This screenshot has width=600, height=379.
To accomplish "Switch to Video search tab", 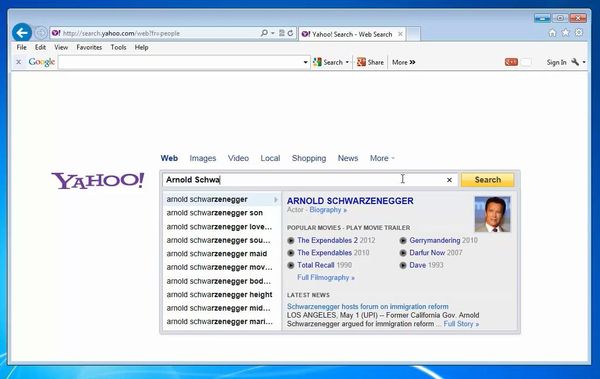I will click(238, 158).
